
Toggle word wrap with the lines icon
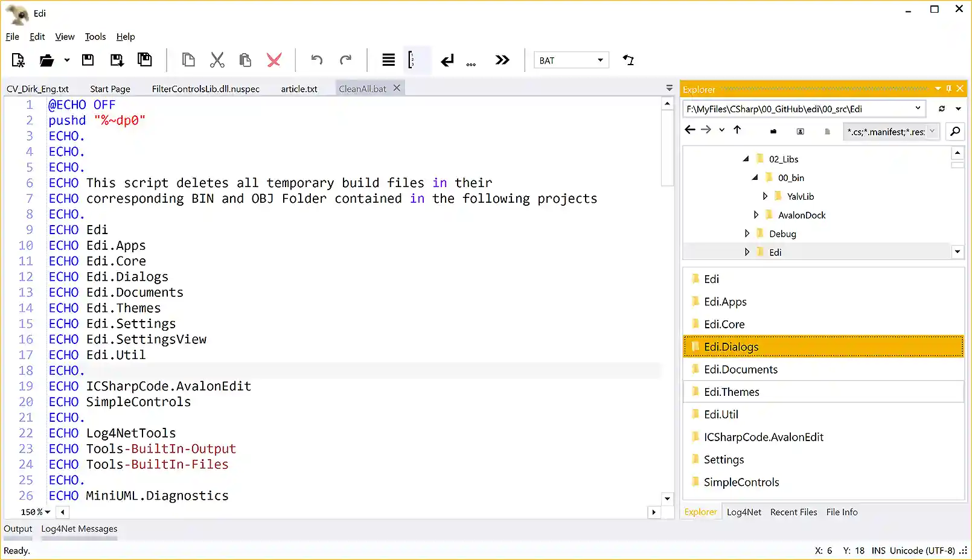click(388, 60)
